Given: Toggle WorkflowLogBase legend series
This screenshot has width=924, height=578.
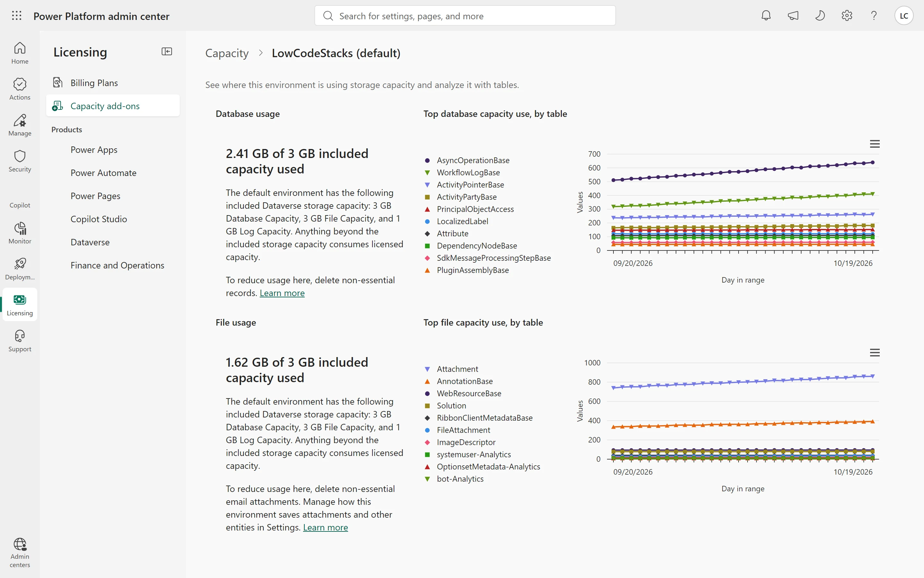Looking at the screenshot, I should [x=462, y=172].
